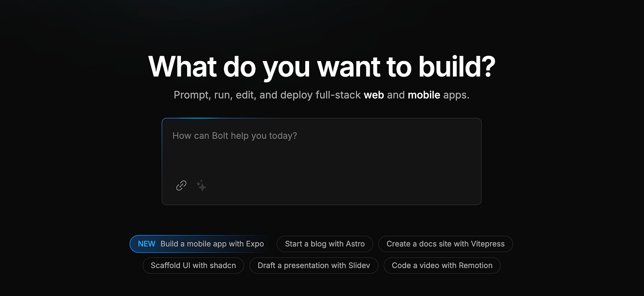Select "Start a blog with Astro" suggestion
This screenshot has height=296, width=644.
pos(325,244)
